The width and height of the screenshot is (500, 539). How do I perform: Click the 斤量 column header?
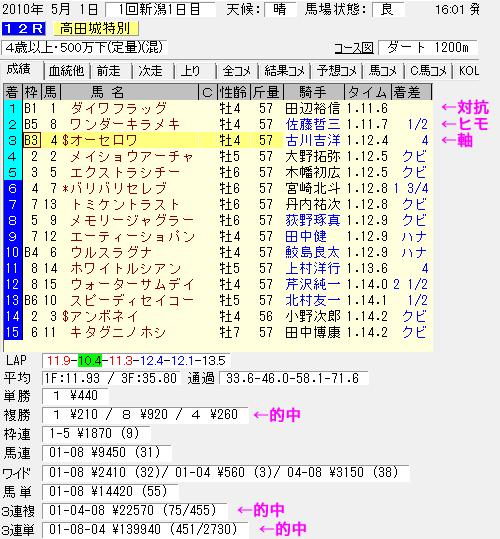(266, 92)
